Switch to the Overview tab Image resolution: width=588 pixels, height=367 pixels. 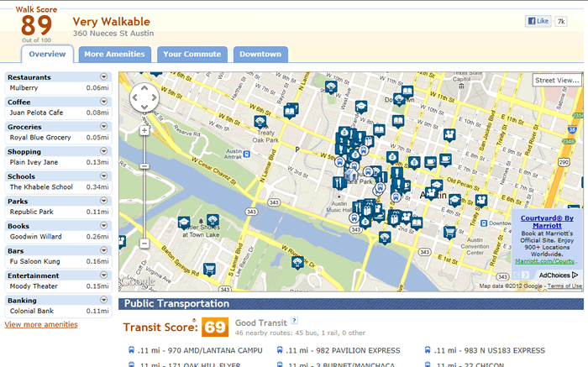point(47,54)
